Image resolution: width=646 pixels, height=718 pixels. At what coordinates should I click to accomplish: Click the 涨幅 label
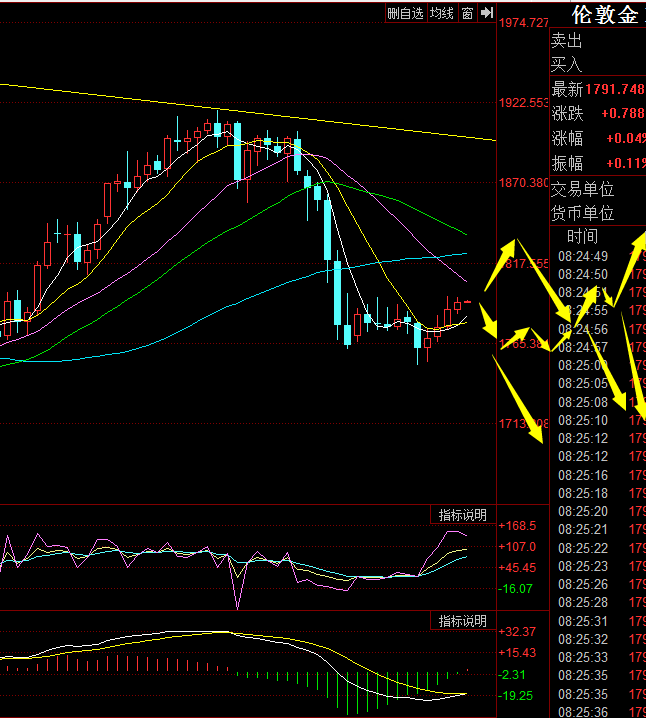(567, 138)
